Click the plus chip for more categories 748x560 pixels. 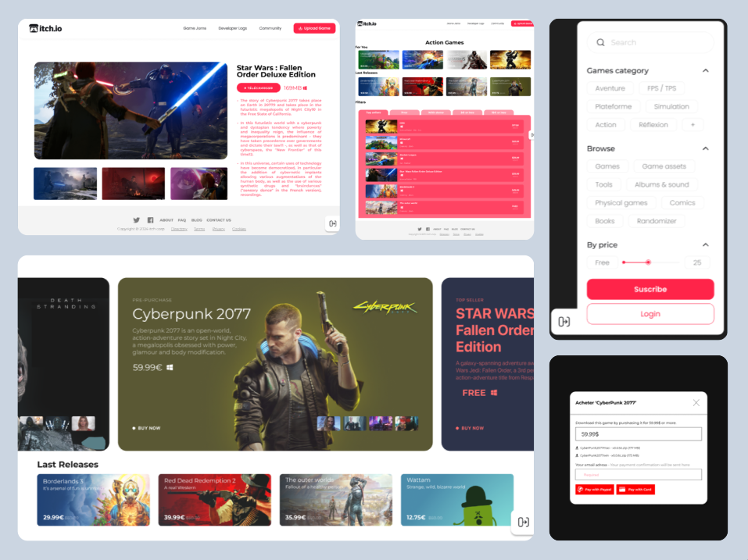pyautogui.click(x=693, y=124)
